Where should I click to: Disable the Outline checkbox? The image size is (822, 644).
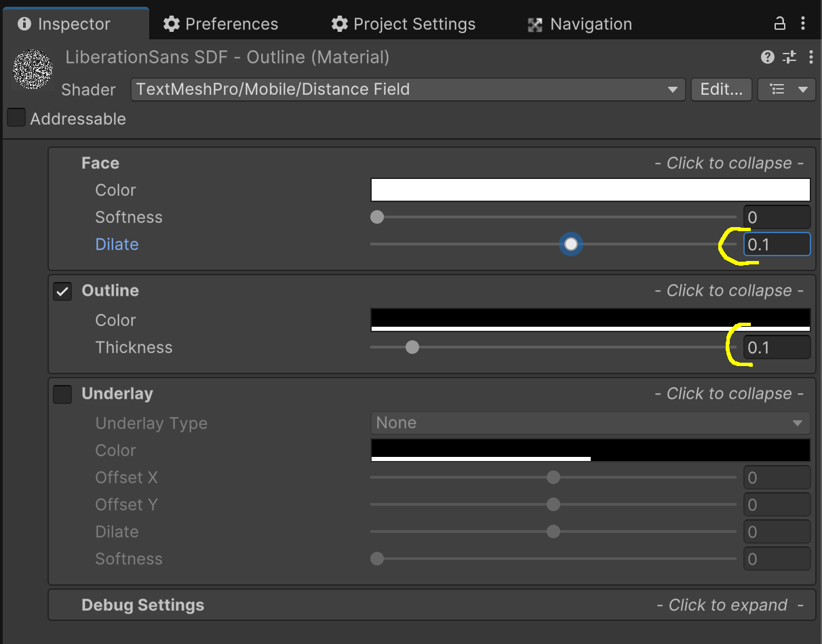click(x=62, y=291)
